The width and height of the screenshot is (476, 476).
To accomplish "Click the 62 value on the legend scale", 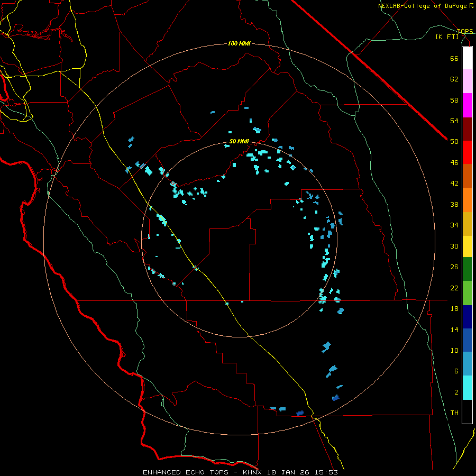I will tap(454, 79).
